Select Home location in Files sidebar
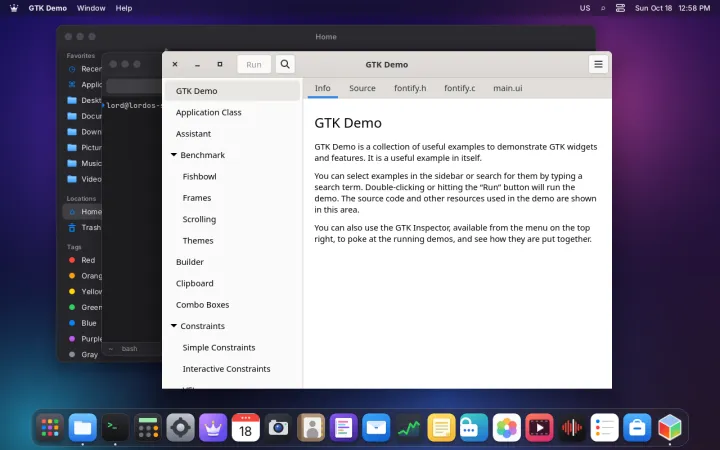 click(82, 212)
